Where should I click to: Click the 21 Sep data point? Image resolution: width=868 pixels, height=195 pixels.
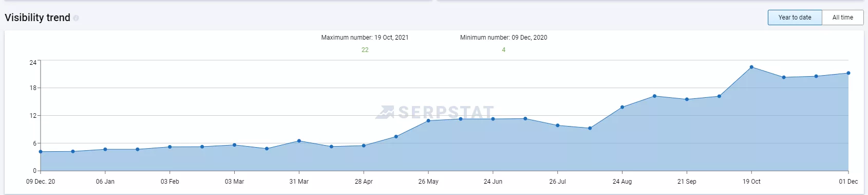click(x=687, y=99)
